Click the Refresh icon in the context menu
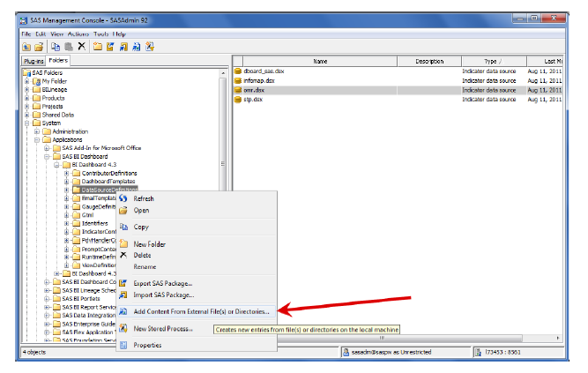588x373 pixels. click(123, 198)
